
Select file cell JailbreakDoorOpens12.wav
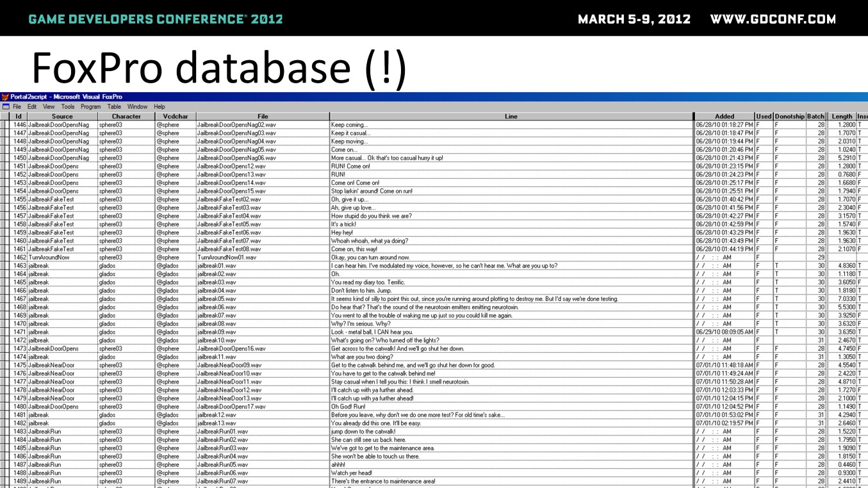pyautogui.click(x=263, y=167)
